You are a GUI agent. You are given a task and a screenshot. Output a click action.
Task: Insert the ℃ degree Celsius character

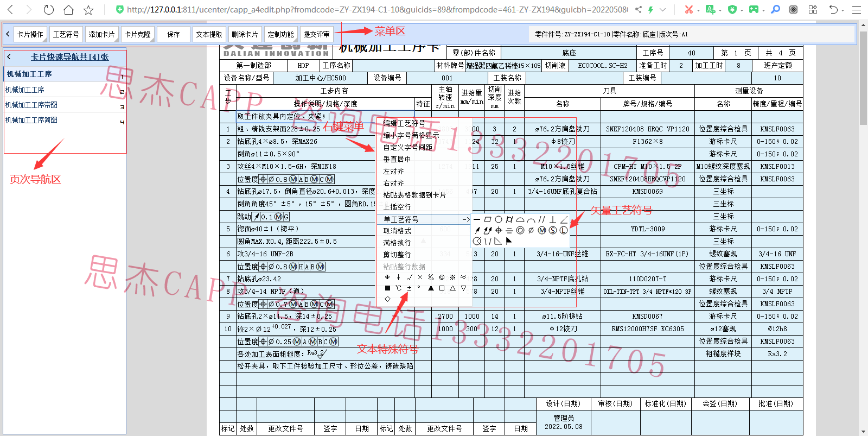point(398,288)
